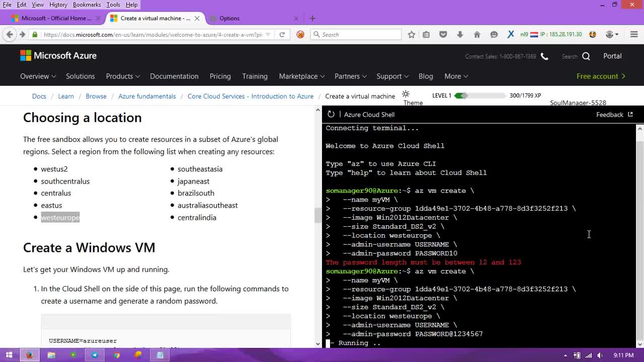Open the Azure Portal link
Screen dimensions: 644x362
612,56
